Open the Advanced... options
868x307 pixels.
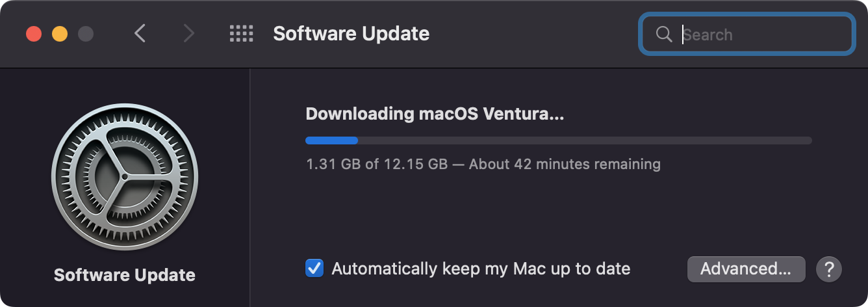click(x=746, y=269)
